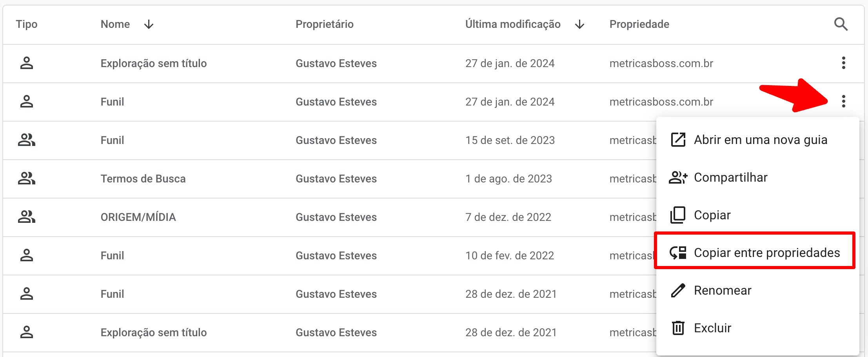
Task: Open the Termos de Busca exploration
Action: 143,178
